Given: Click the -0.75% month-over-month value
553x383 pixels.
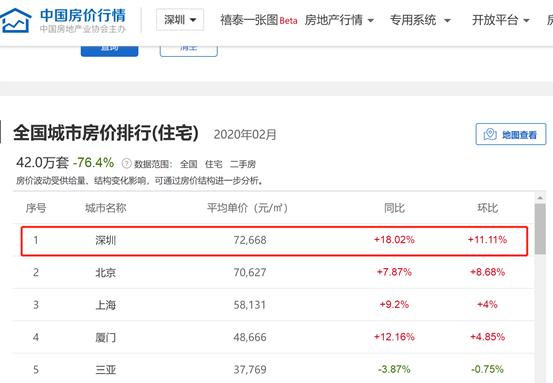Looking at the screenshot, I should pyautogui.click(x=487, y=370).
